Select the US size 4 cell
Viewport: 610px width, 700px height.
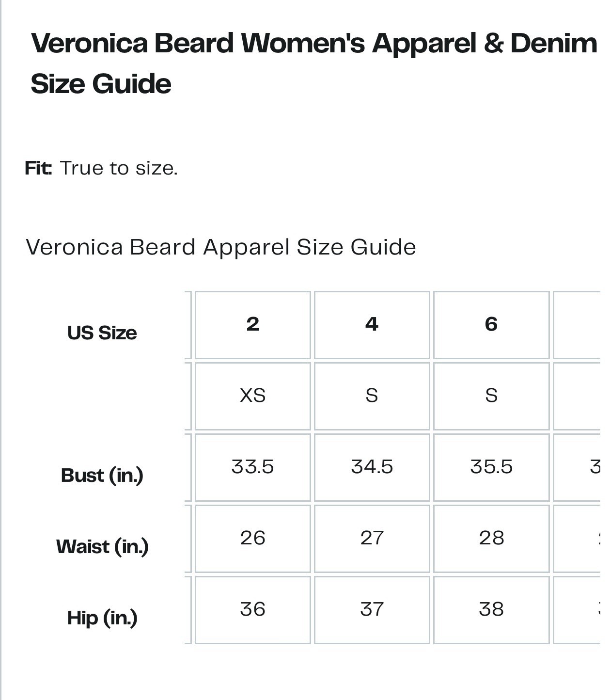tap(372, 325)
